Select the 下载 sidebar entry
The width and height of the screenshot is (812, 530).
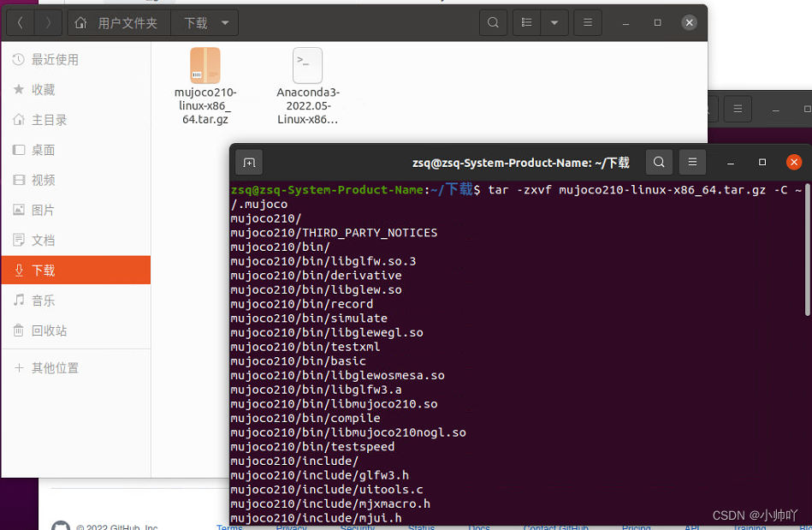(x=76, y=270)
